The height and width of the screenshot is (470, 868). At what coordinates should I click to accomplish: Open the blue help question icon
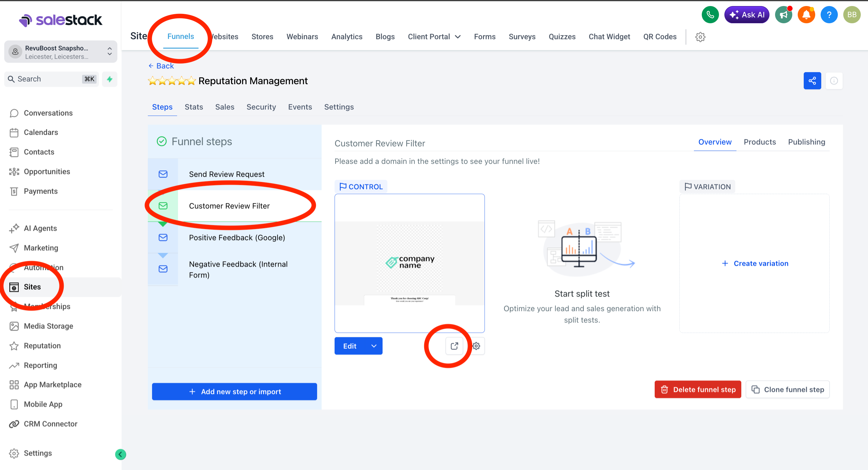click(x=829, y=15)
